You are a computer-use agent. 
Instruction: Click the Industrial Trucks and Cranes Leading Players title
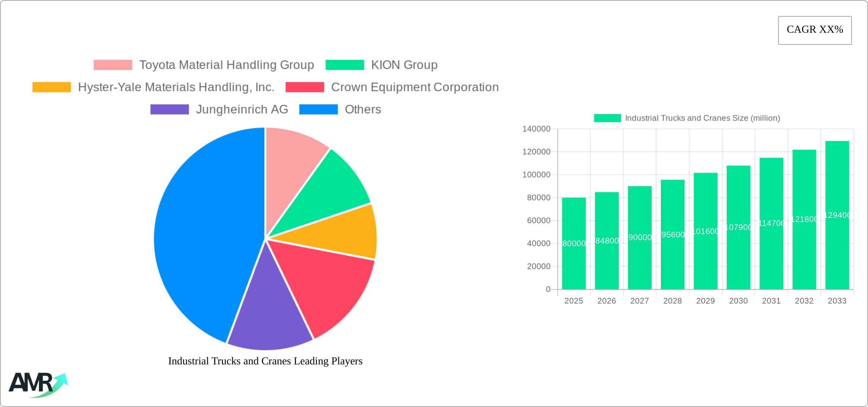click(265, 361)
